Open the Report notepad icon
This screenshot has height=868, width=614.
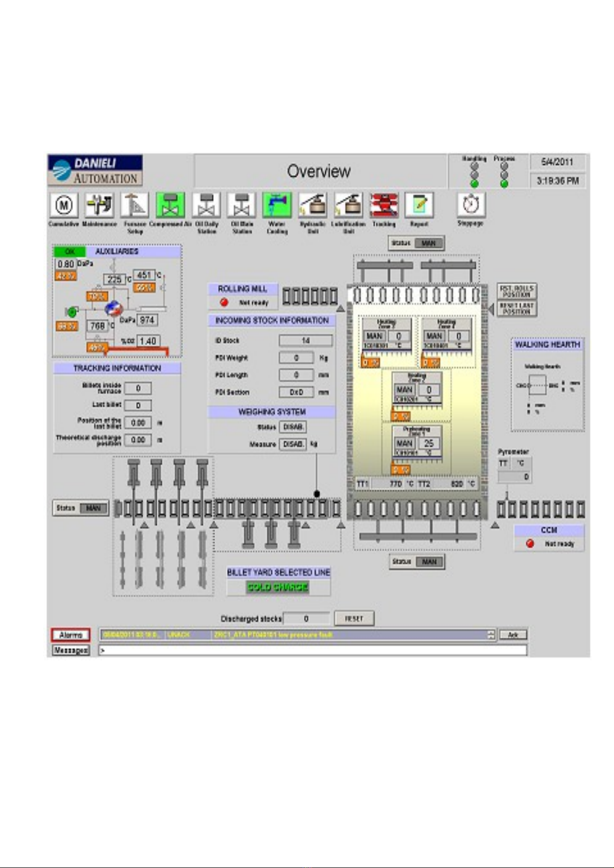419,205
